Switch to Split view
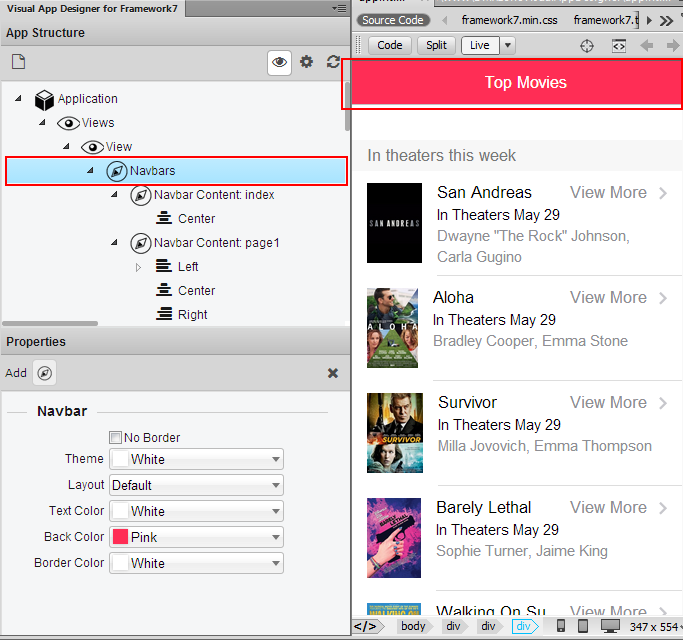Screen dimensions: 683x640 436,45
